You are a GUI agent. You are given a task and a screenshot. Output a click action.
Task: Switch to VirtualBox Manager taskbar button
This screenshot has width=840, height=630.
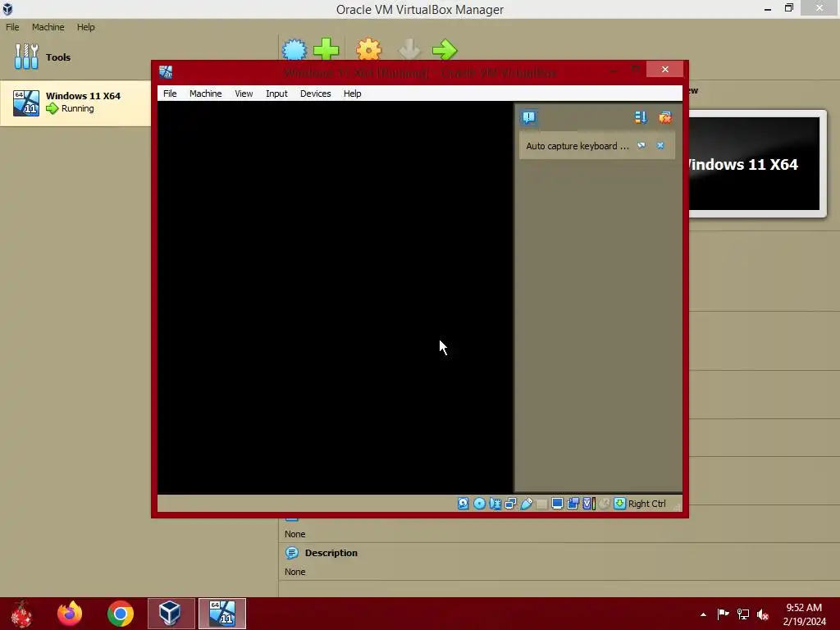pos(171,614)
